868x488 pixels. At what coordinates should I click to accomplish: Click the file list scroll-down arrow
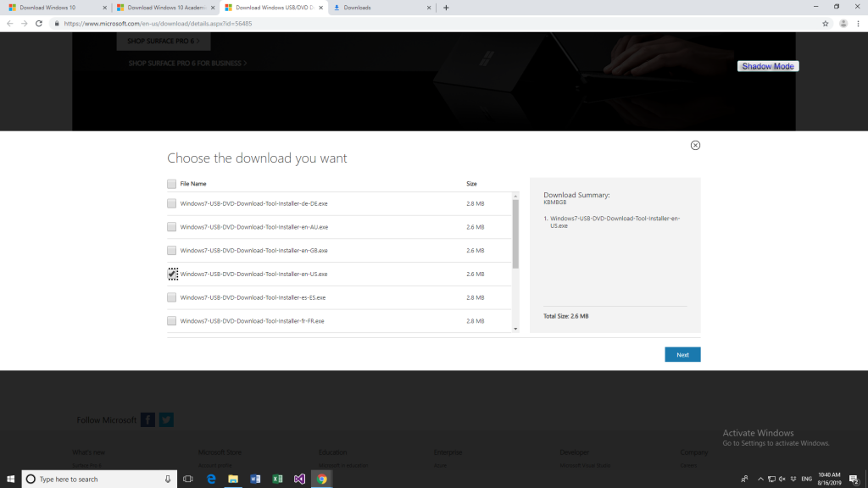coord(515,329)
